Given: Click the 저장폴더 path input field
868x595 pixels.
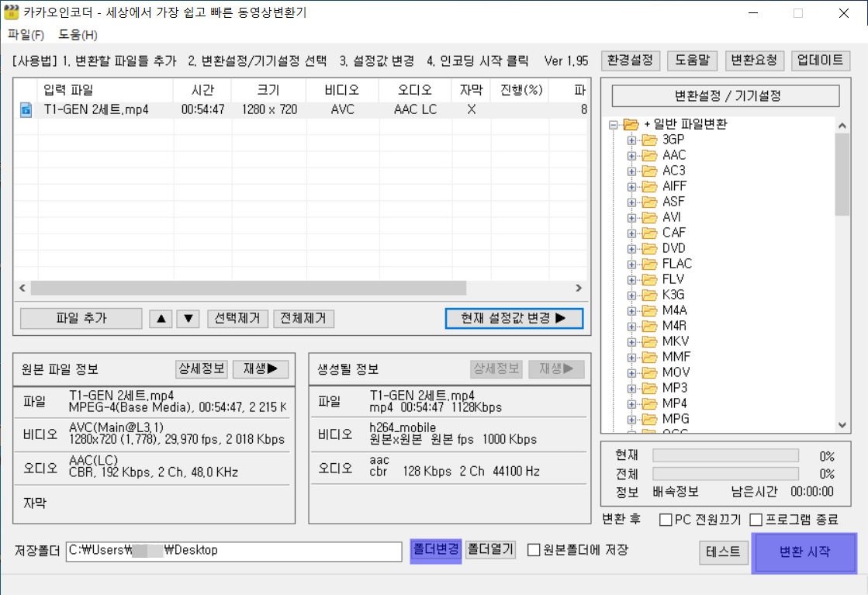Looking at the screenshot, I should click(x=233, y=552).
